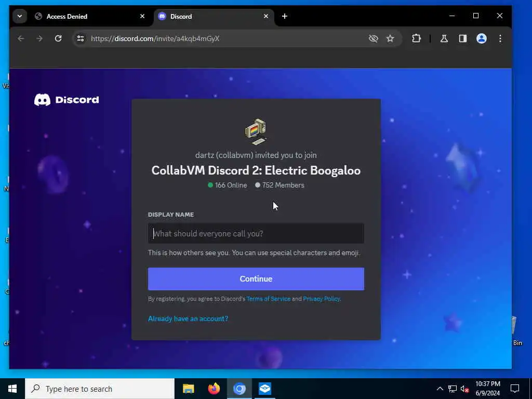Viewport: 532px width, 399px height.
Task: Bookmark this page with the star
Action: [390, 38]
